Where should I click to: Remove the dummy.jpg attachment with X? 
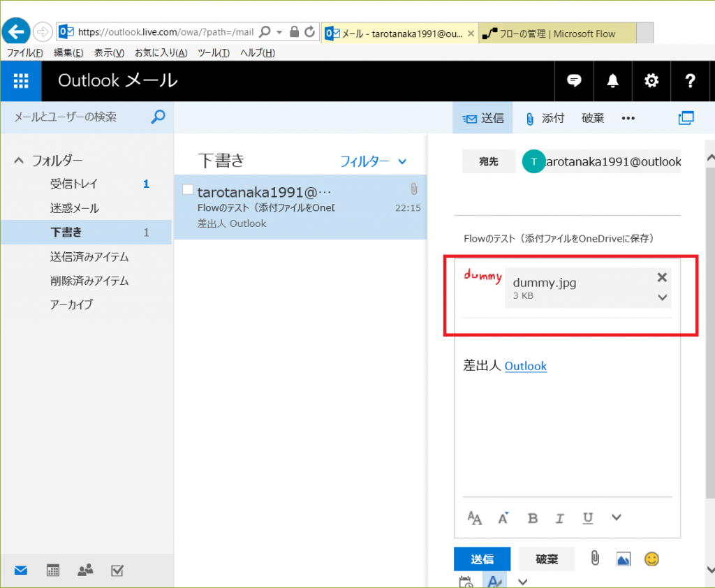point(662,277)
